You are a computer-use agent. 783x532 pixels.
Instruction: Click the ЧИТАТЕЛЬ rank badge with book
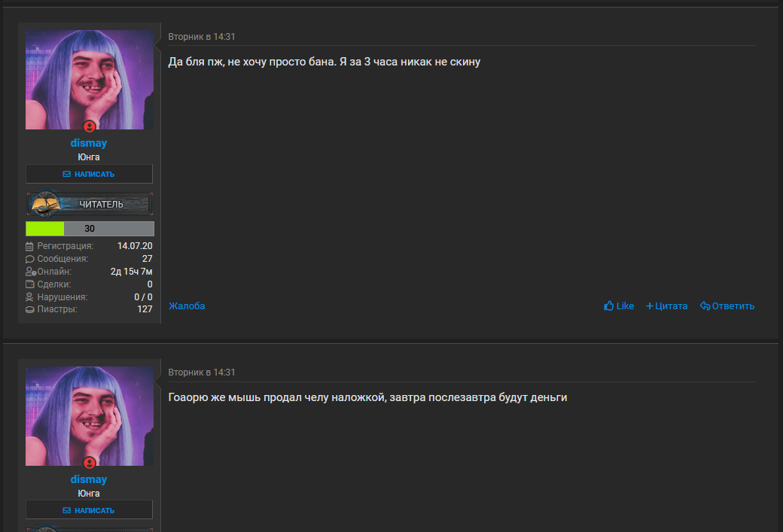[90, 204]
